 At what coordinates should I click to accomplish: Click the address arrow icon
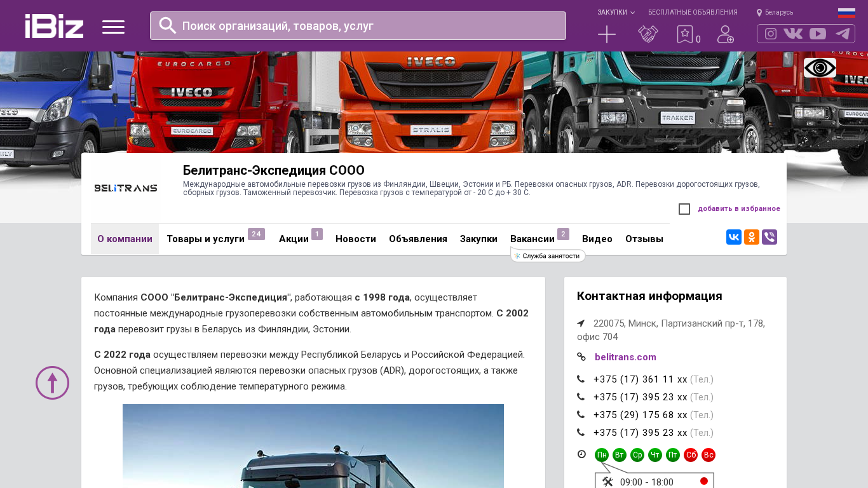coord(581,323)
